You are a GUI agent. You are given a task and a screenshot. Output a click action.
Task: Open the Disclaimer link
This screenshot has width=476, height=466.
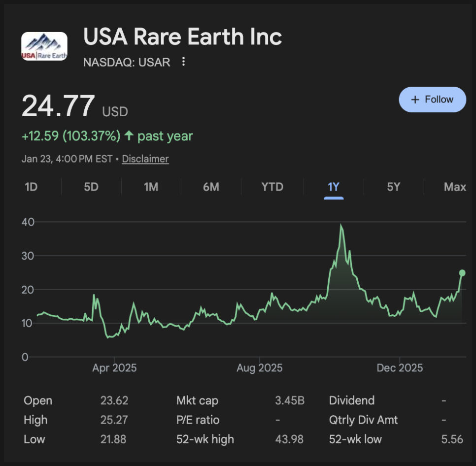[x=145, y=159]
